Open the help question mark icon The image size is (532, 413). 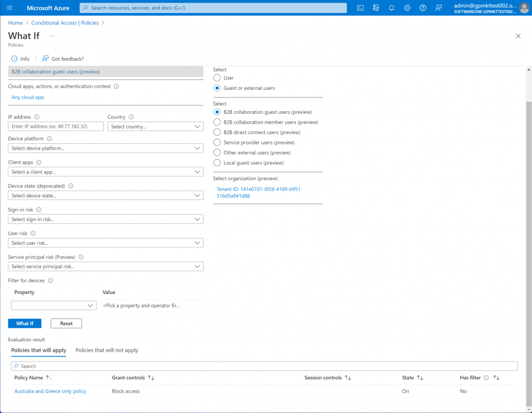[x=423, y=8]
